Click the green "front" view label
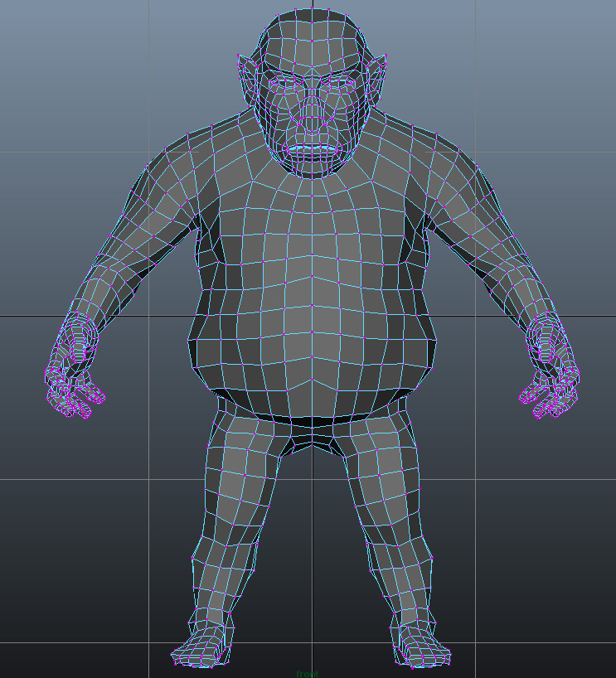The height and width of the screenshot is (678, 616). (x=307, y=674)
